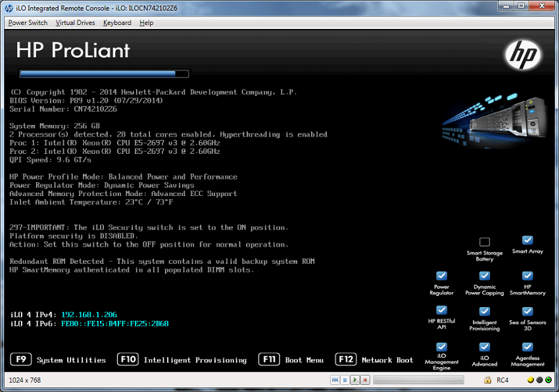The image size is (559, 392).
Task: Click the Serial Number CN74210ZZ6 line
Action: (x=63, y=109)
